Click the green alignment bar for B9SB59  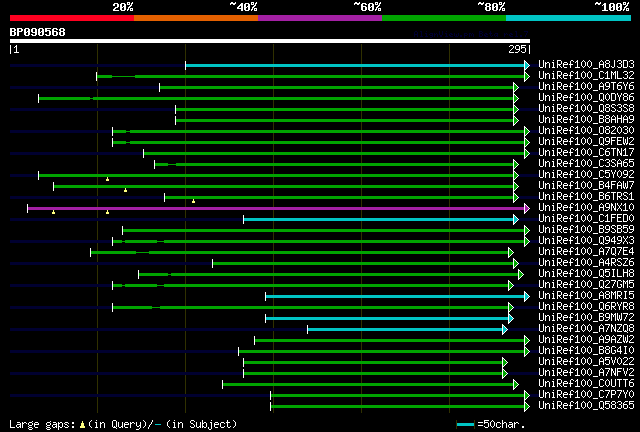click(x=324, y=231)
